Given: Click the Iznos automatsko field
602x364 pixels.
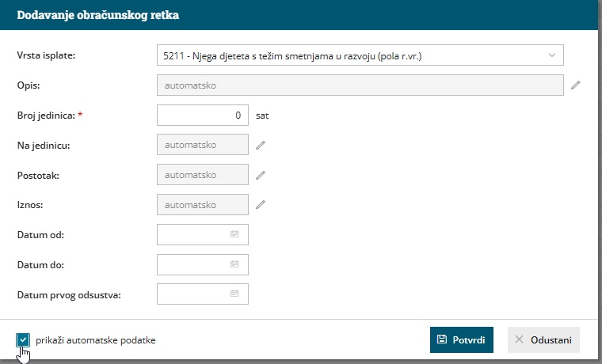Looking at the screenshot, I should pos(202,205).
